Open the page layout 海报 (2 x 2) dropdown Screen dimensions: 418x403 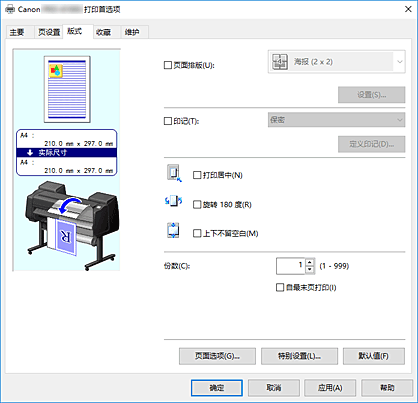point(337,62)
